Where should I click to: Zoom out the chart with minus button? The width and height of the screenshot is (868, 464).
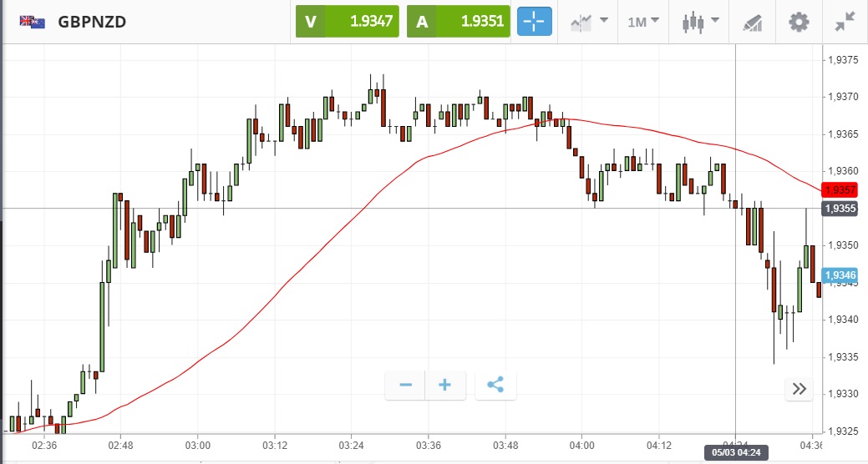click(x=406, y=385)
